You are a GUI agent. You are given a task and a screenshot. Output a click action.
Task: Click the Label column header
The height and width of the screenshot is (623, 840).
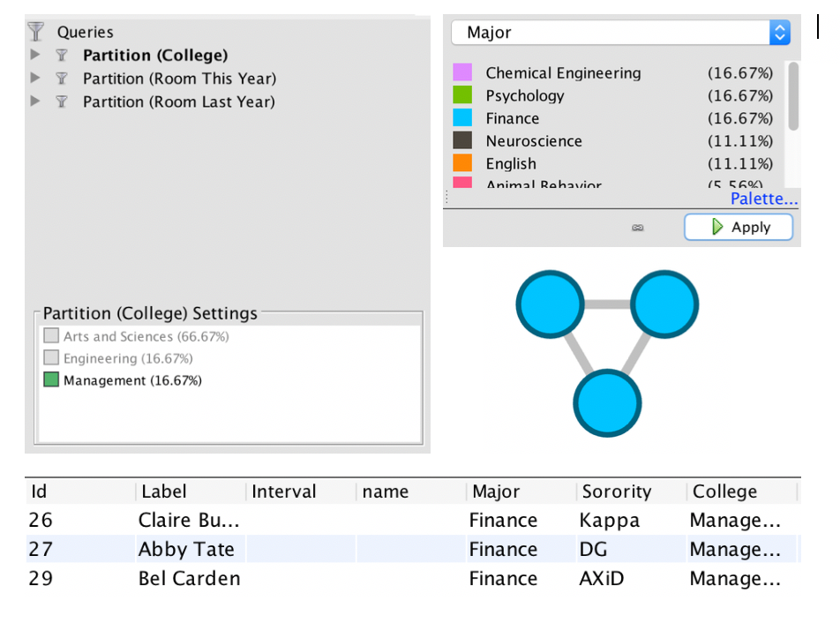[164, 492]
